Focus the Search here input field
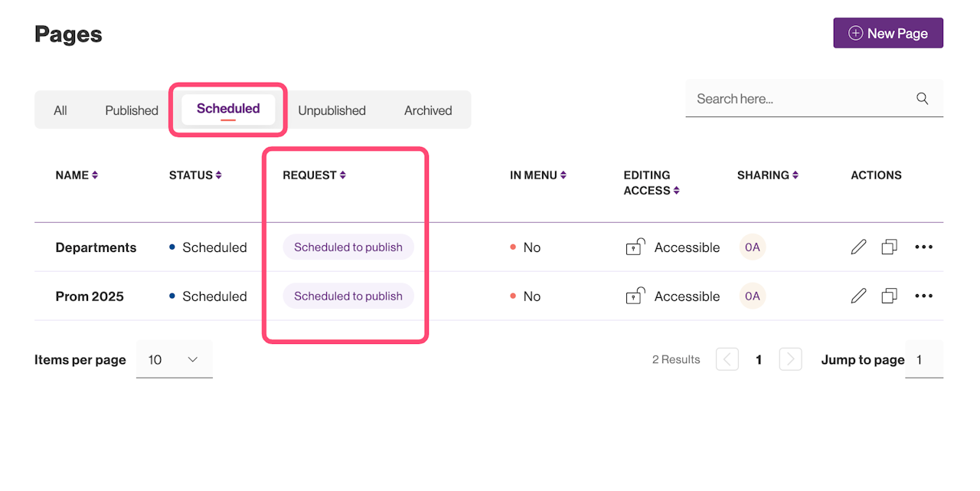The height and width of the screenshot is (491, 980). pos(800,99)
